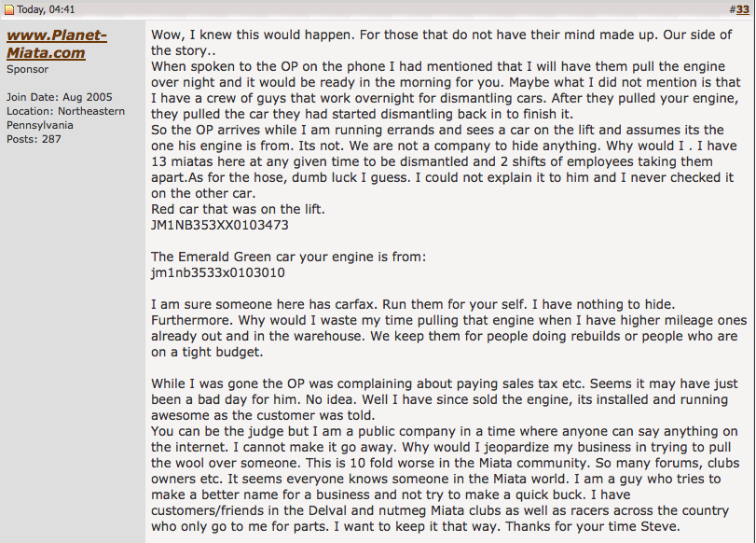Click the "Today, 04:41" post timestamp
Image resolution: width=756 pixels, height=543 pixels.
[46, 9]
